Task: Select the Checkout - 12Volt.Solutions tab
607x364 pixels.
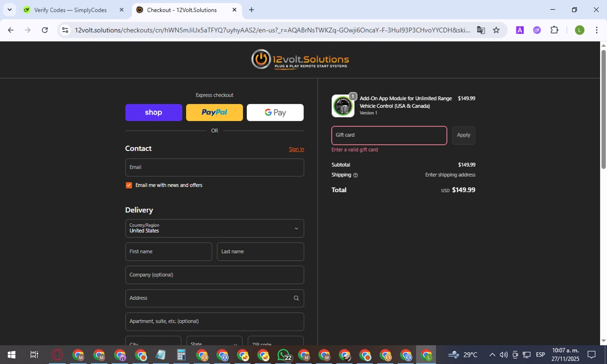Action: coord(181,10)
